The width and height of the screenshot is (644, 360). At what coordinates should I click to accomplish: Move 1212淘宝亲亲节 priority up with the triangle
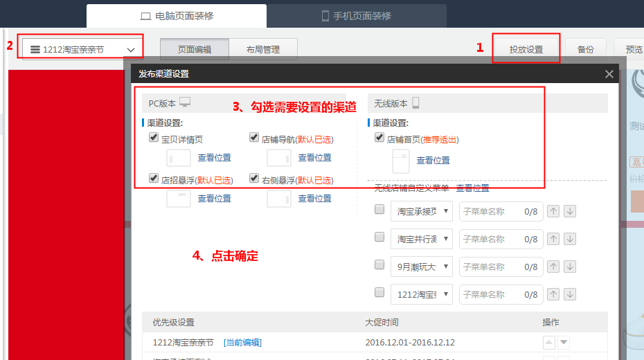point(549,342)
